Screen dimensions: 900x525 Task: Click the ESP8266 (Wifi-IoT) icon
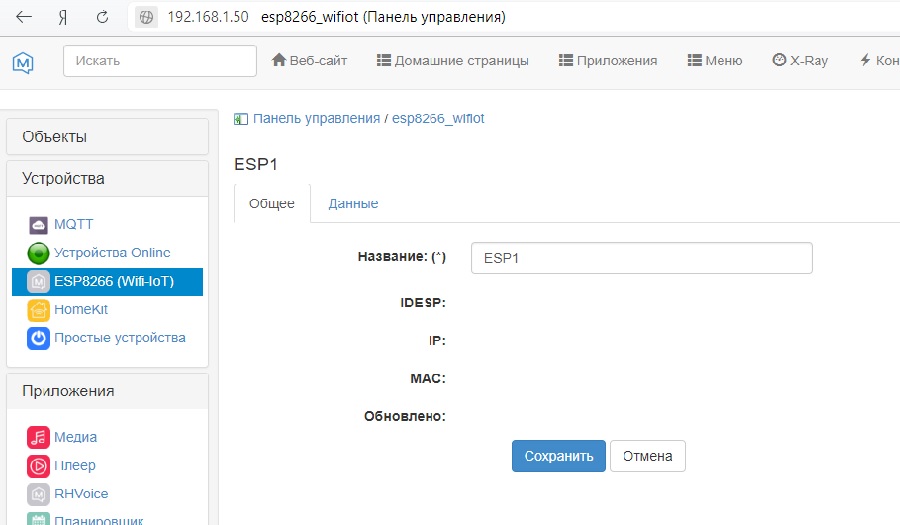(x=38, y=282)
